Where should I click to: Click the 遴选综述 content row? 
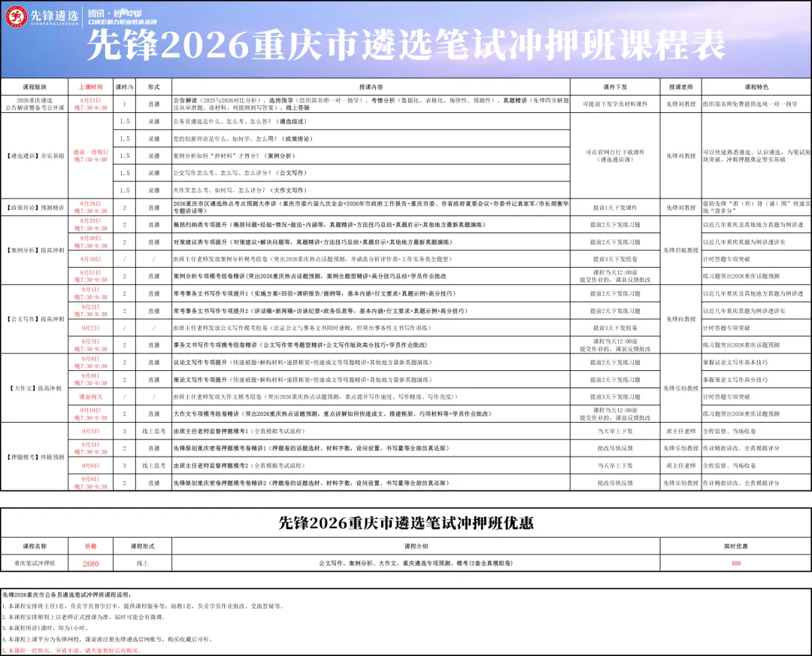tap(371, 121)
